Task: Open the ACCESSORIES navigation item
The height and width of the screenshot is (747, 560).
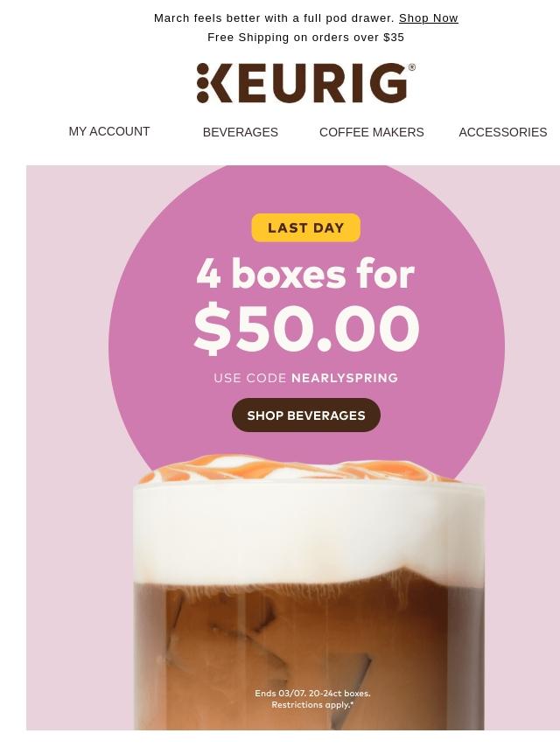Action: tap(503, 132)
